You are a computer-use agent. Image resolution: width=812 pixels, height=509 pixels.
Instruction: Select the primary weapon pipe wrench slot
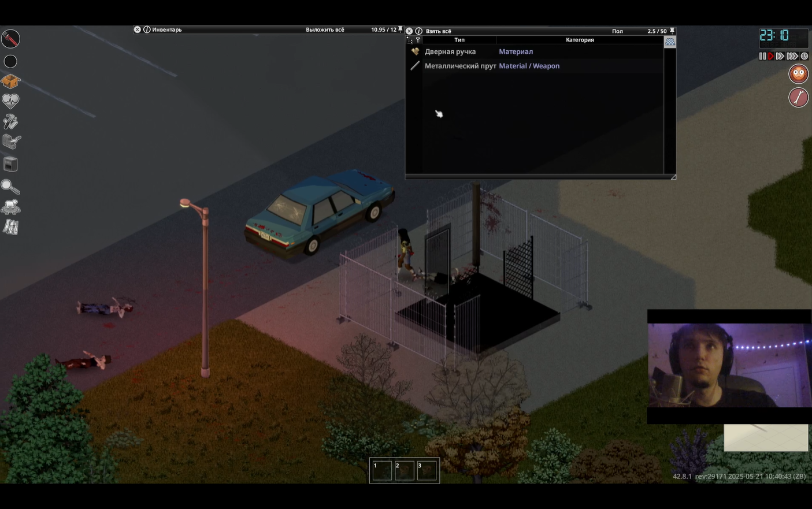(10, 39)
